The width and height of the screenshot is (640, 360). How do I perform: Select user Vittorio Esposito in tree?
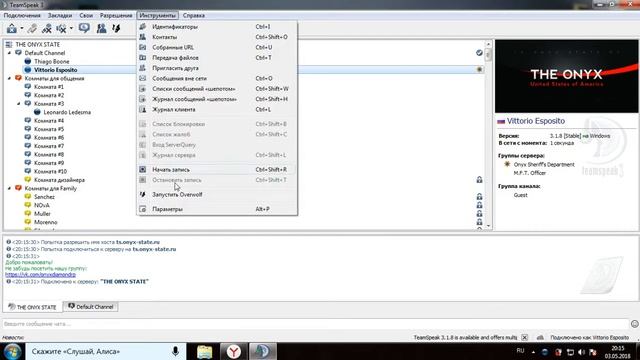pyautogui.click(x=56, y=70)
